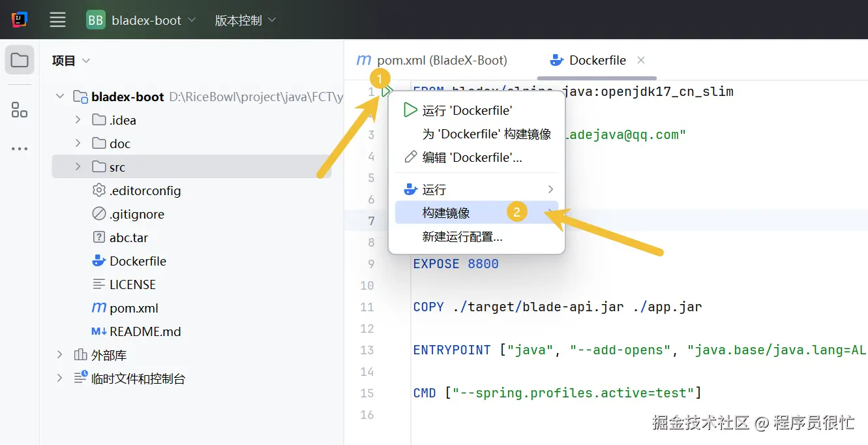Screen dimensions: 868x445
Task: Expand the src folder
Action: click(78, 167)
